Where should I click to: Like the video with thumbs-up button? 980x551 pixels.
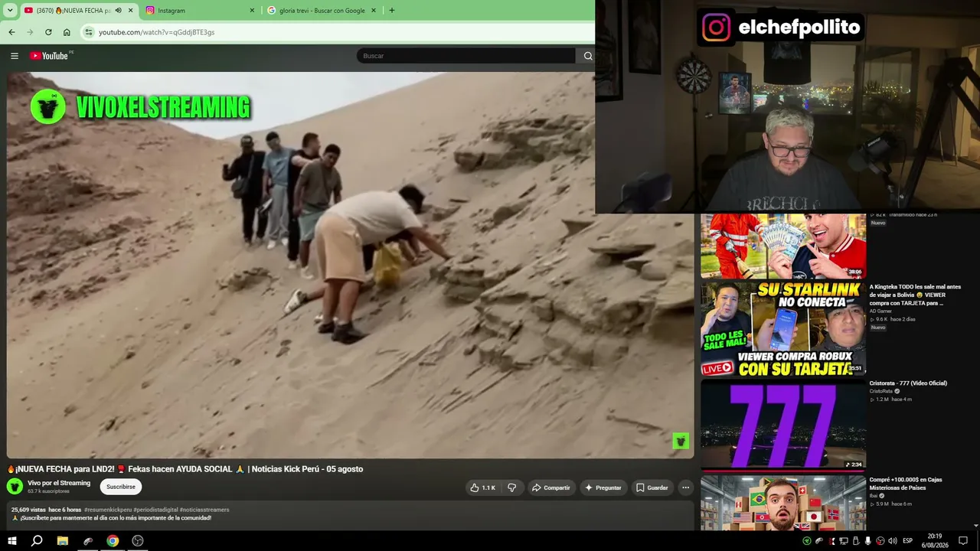pyautogui.click(x=483, y=487)
